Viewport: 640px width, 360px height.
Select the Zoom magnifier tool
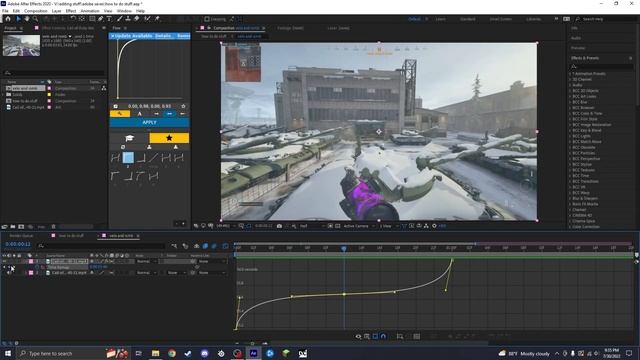[36, 19]
